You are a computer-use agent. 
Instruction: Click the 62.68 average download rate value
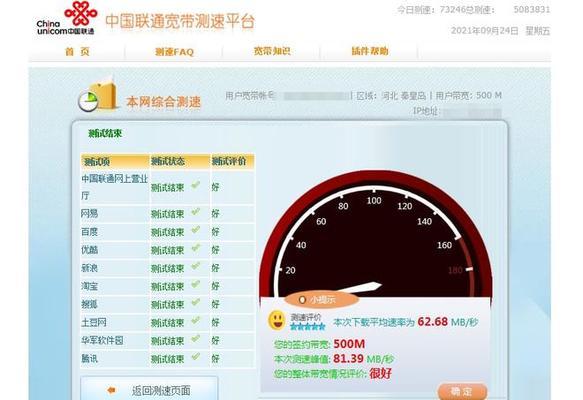(432, 322)
